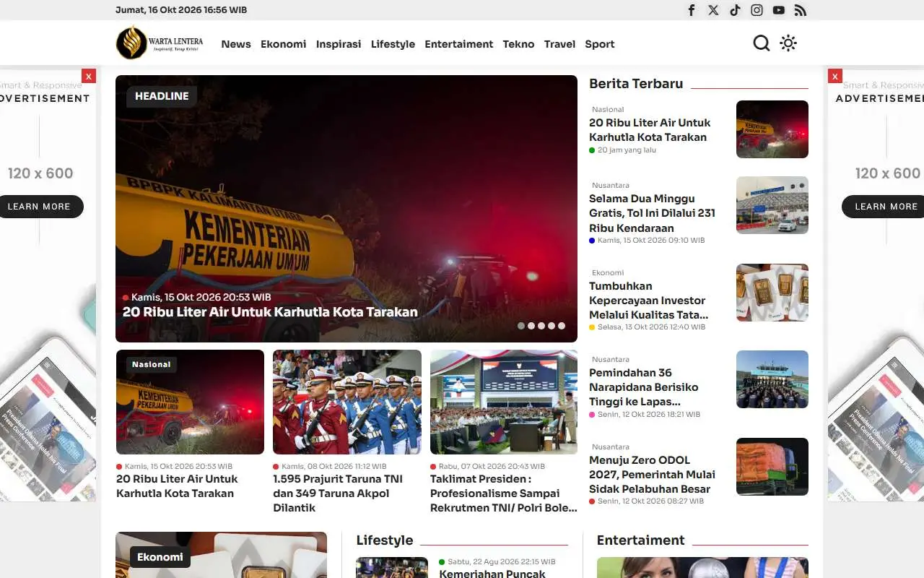Open the Sport menu
The width and height of the screenshot is (924, 578).
[x=600, y=44]
